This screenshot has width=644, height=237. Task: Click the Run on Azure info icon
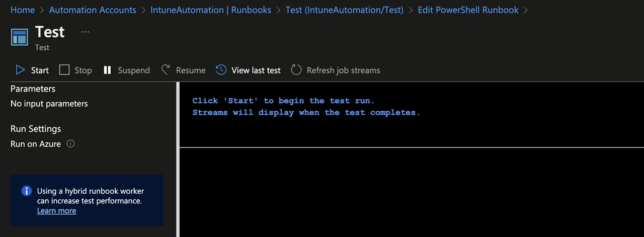tap(70, 144)
